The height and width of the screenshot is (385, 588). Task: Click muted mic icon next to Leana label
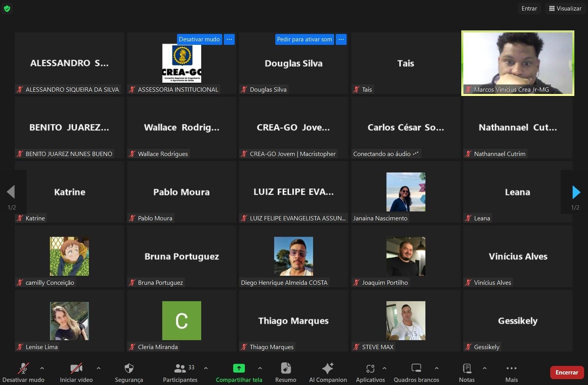[468, 218]
